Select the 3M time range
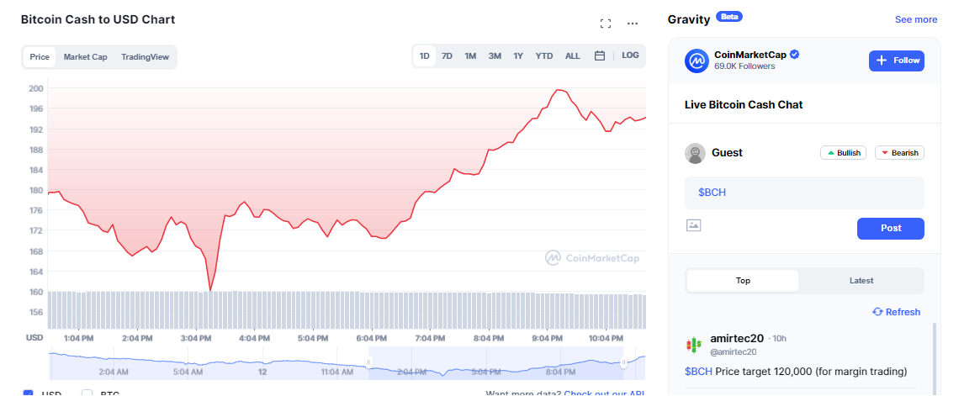 [495, 55]
